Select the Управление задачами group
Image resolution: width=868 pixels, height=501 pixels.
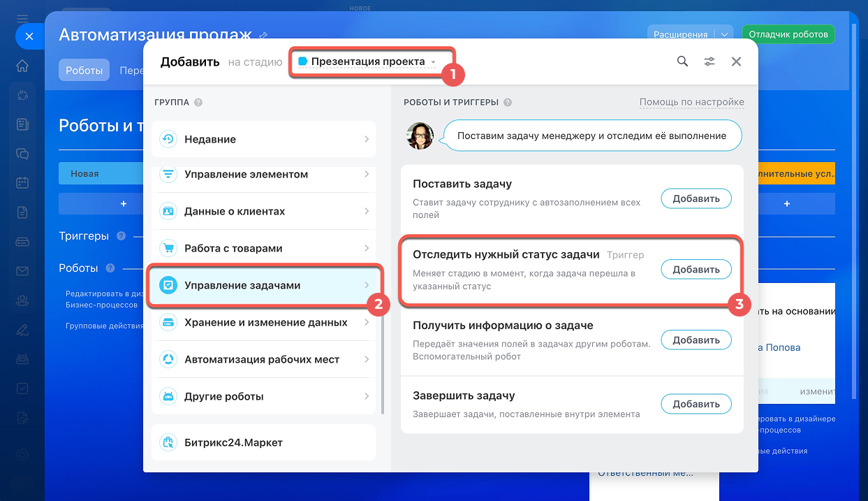point(264,285)
